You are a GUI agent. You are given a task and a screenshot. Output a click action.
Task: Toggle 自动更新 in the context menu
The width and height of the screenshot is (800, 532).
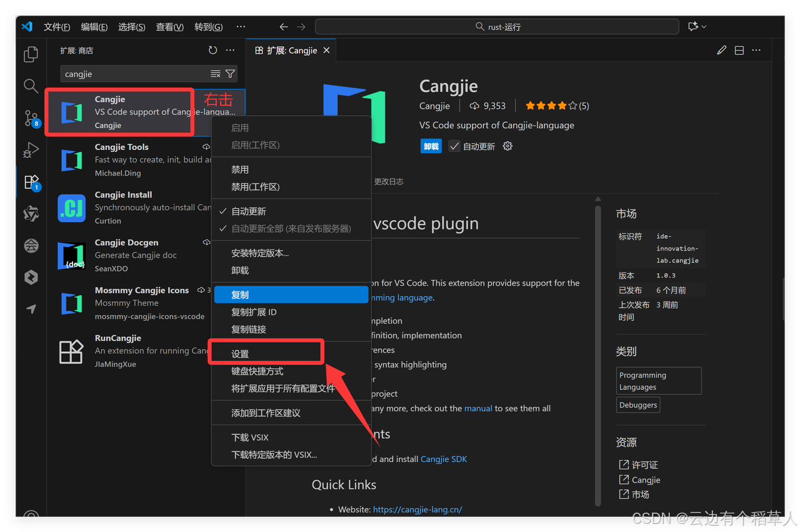[x=291, y=211]
